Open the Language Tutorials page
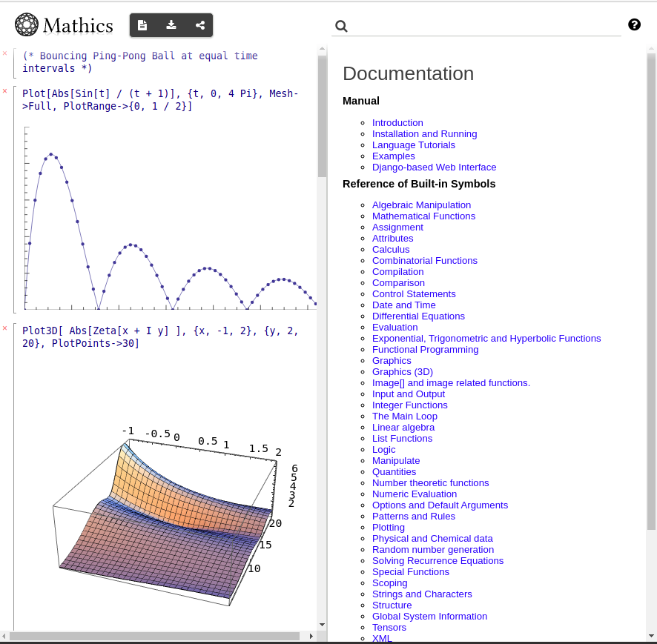657x644 pixels. coord(413,145)
